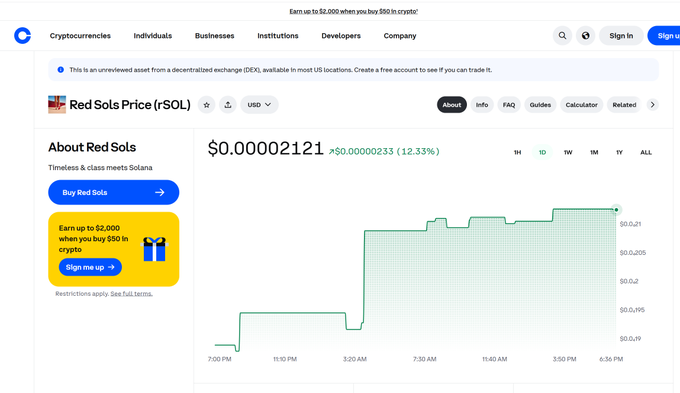Click the Sign in button
This screenshot has height=393, width=680.
(x=621, y=36)
